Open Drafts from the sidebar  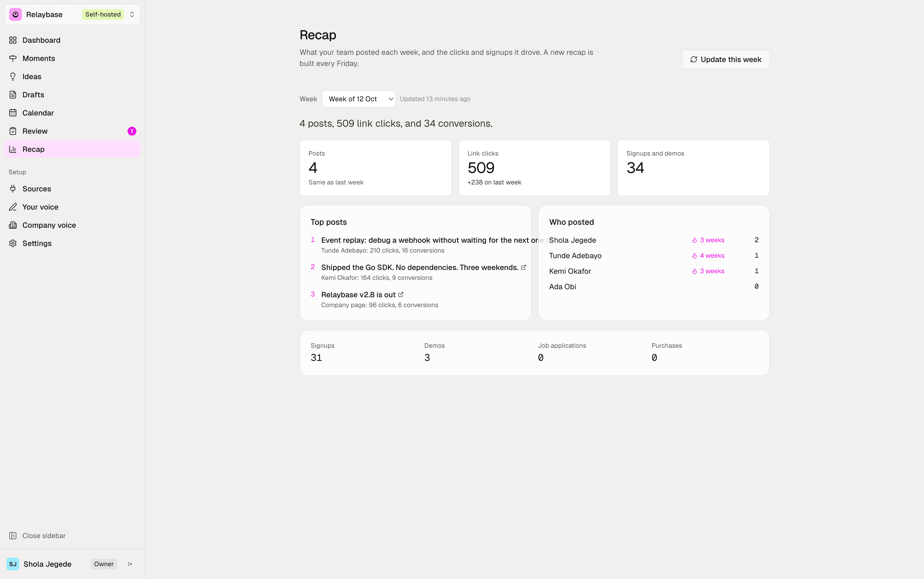click(72, 95)
